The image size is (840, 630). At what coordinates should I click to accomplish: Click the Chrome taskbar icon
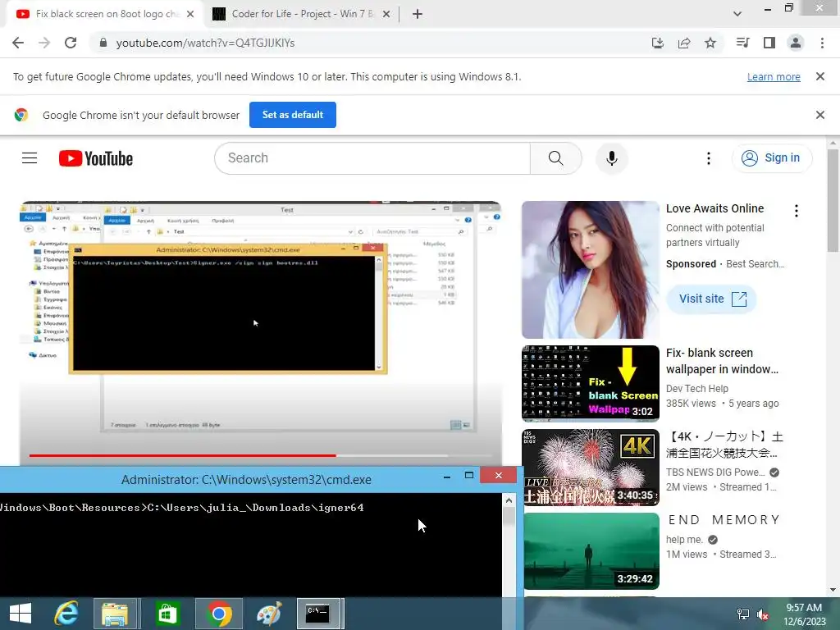[218, 614]
